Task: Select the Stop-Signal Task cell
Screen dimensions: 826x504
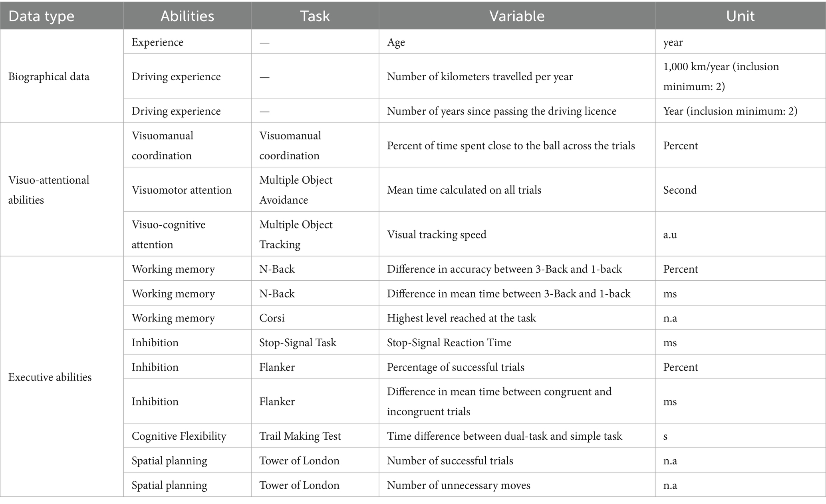Action: pos(298,343)
